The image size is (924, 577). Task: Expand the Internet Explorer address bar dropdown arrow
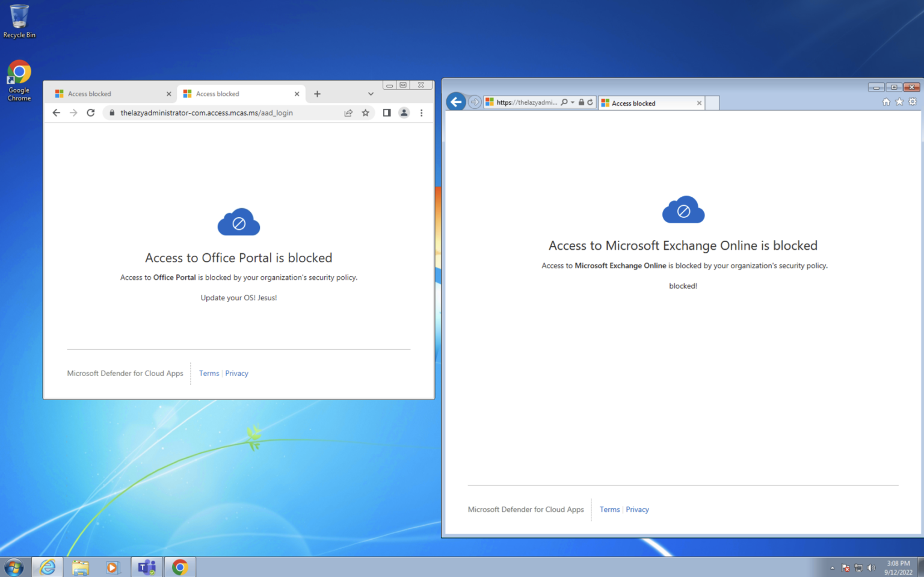[573, 102]
